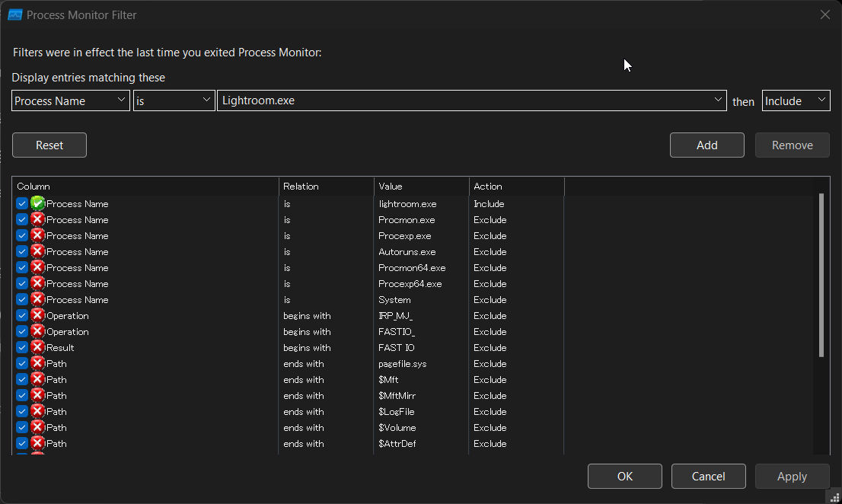Click in the Lightroom.exe value text field

tap(464, 100)
